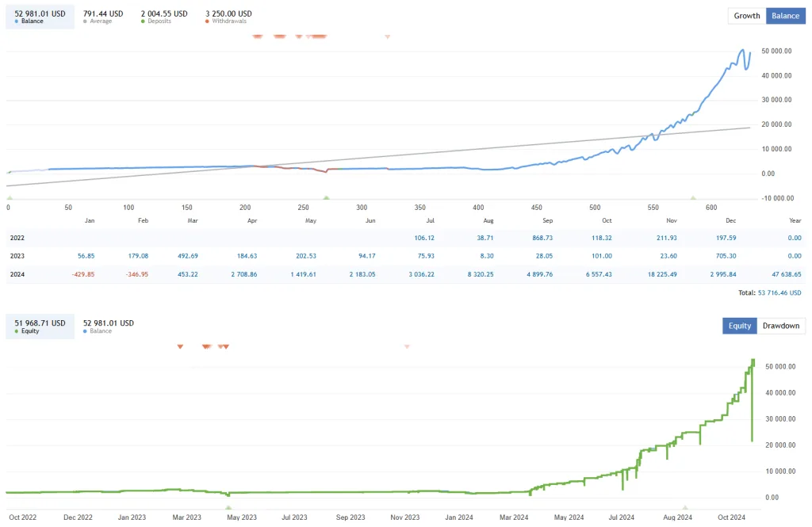Click the pale arrow marker above November on the equity chart
This screenshot has height=527, width=812.
click(407, 346)
